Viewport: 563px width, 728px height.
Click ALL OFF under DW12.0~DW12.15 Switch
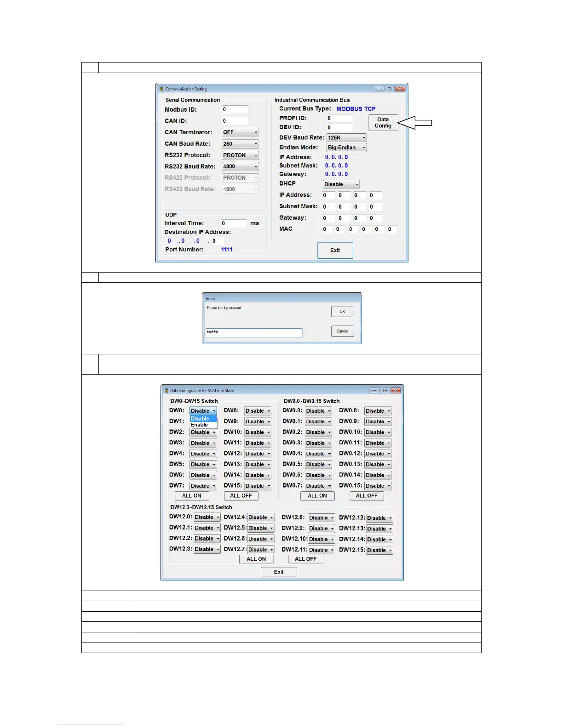tap(306, 559)
